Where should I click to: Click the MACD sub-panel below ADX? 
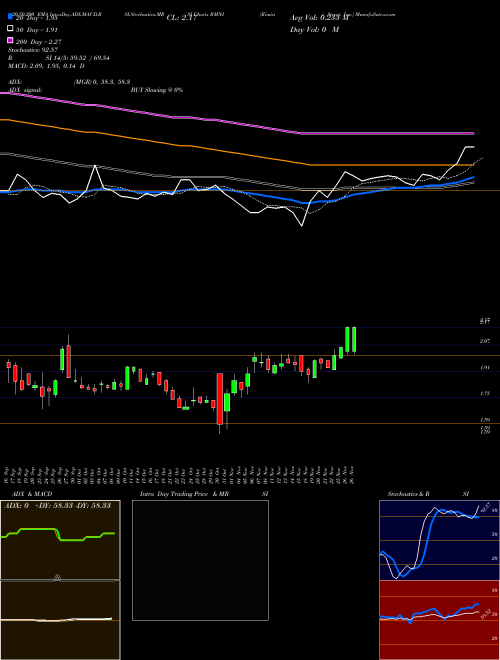tap(60, 620)
